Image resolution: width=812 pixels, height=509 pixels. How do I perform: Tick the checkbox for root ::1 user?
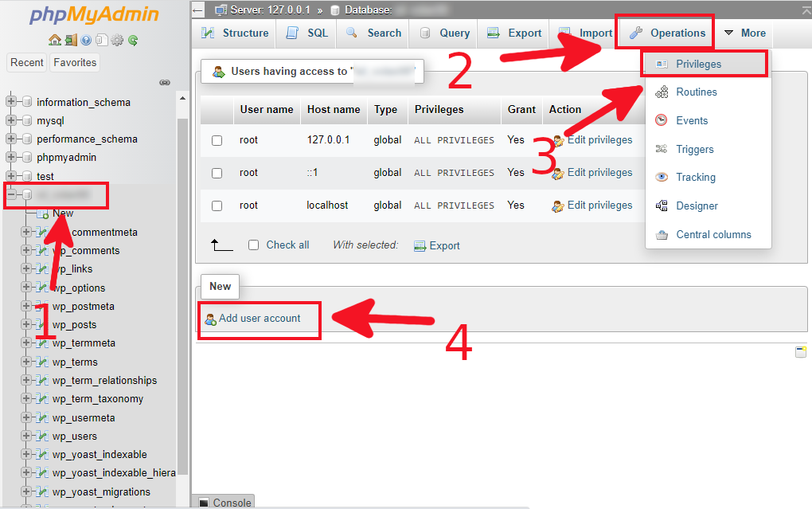217,172
